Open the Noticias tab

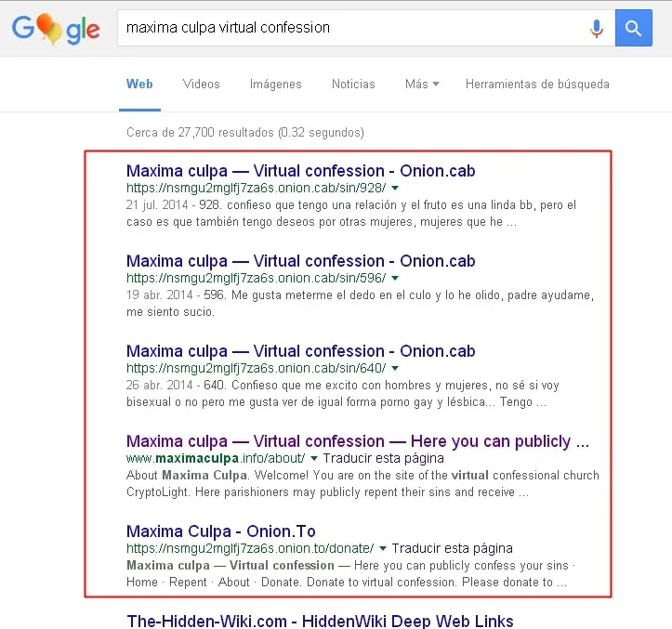click(353, 84)
